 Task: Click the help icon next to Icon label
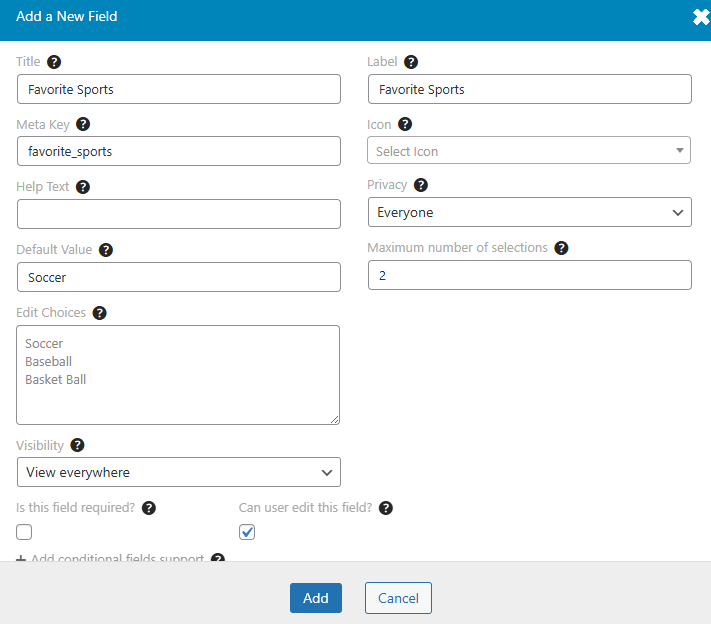coord(405,124)
